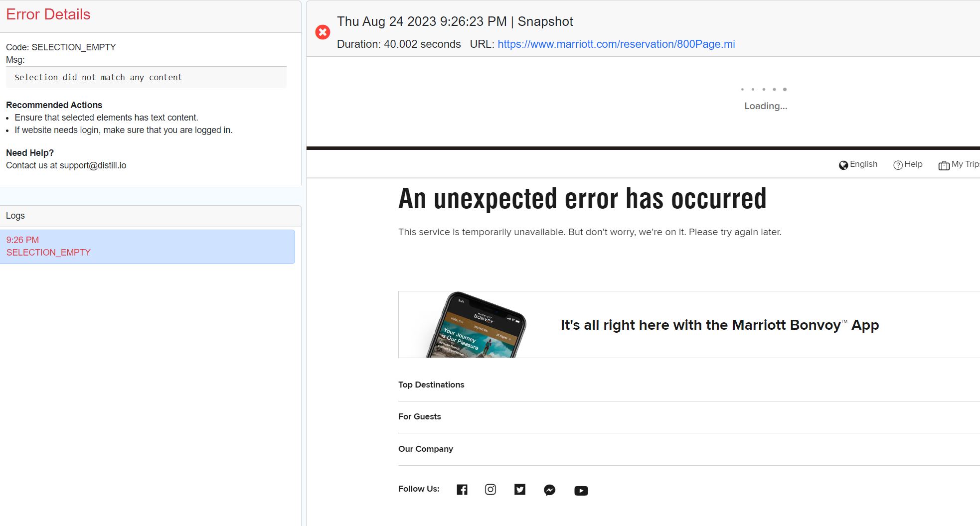Click 'If website needs login' recommendation
Image resolution: width=980 pixels, height=526 pixels.
pyautogui.click(x=124, y=130)
